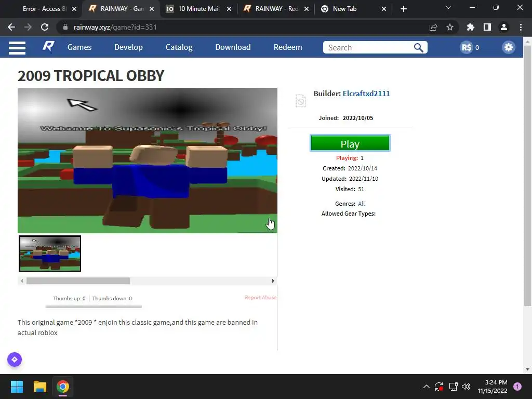Close the New Tab tab
This screenshot has width=532, height=399.
tap(384, 9)
